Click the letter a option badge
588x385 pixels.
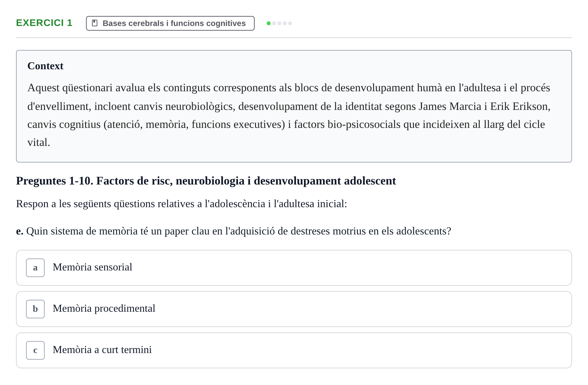pyautogui.click(x=35, y=268)
